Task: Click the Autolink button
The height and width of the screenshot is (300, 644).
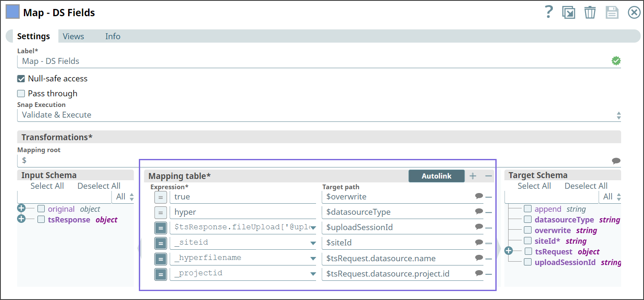Action: tap(436, 176)
